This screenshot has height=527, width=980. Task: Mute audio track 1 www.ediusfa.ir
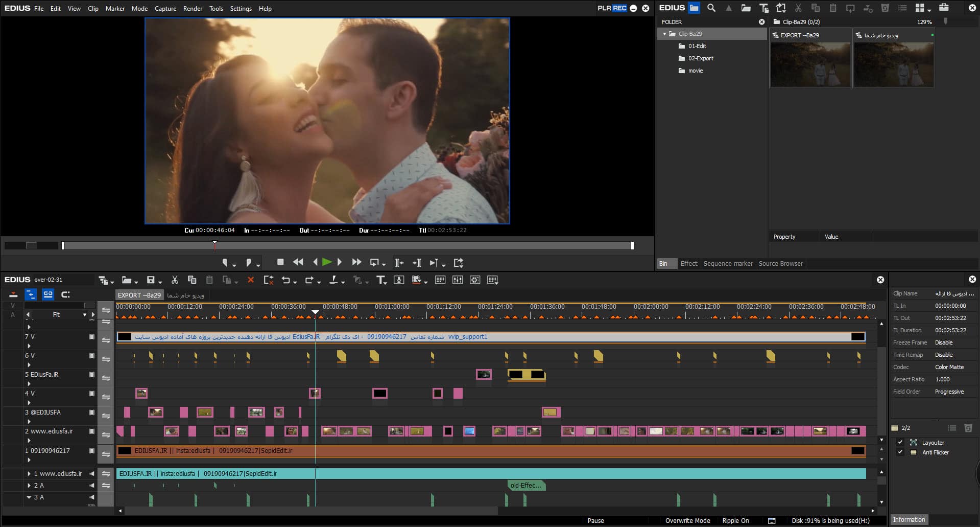click(x=92, y=474)
